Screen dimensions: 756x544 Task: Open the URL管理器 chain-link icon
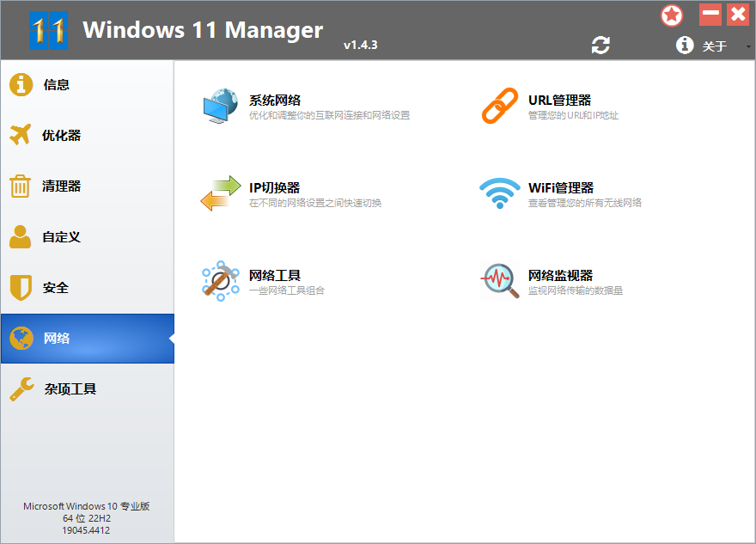[499, 104]
